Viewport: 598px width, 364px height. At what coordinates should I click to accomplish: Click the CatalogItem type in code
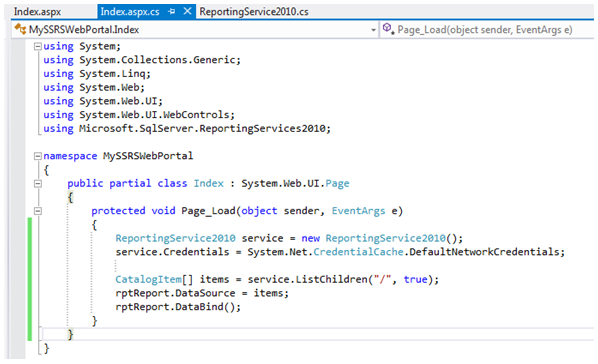pyautogui.click(x=149, y=280)
